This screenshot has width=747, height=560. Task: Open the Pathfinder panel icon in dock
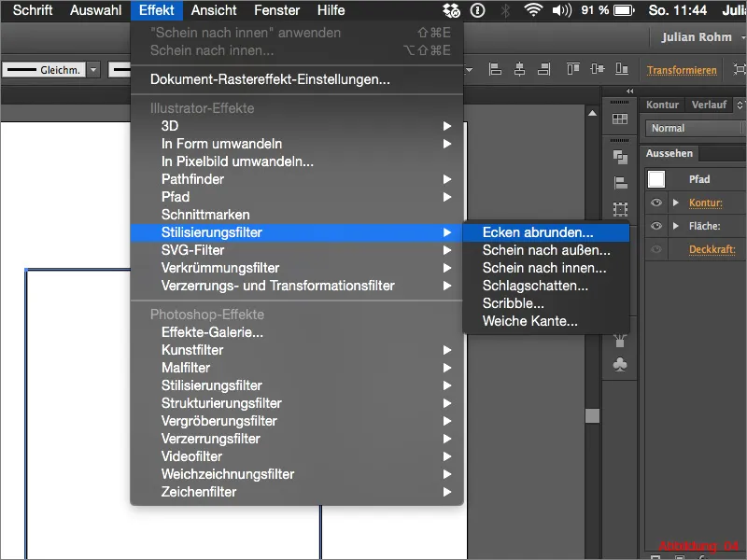click(620, 157)
